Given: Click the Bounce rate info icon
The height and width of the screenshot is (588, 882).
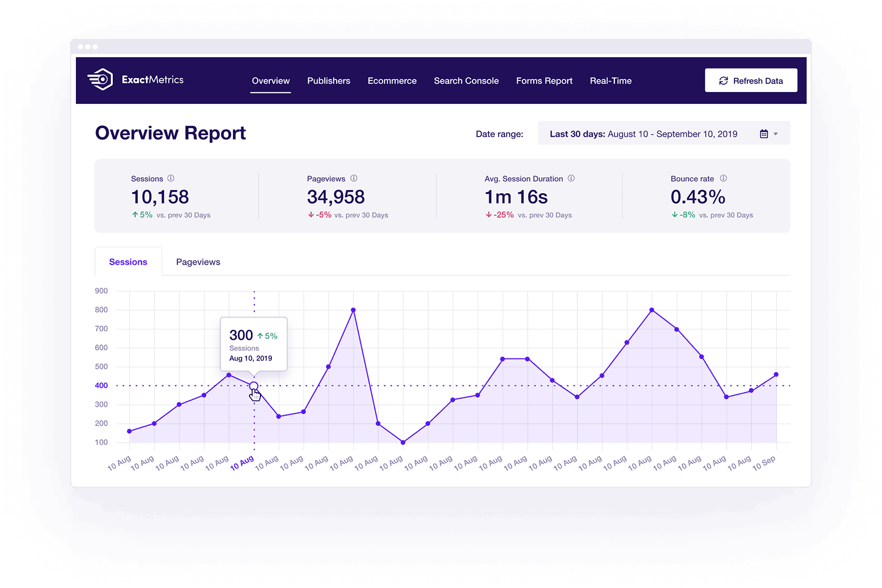Looking at the screenshot, I should [x=723, y=178].
